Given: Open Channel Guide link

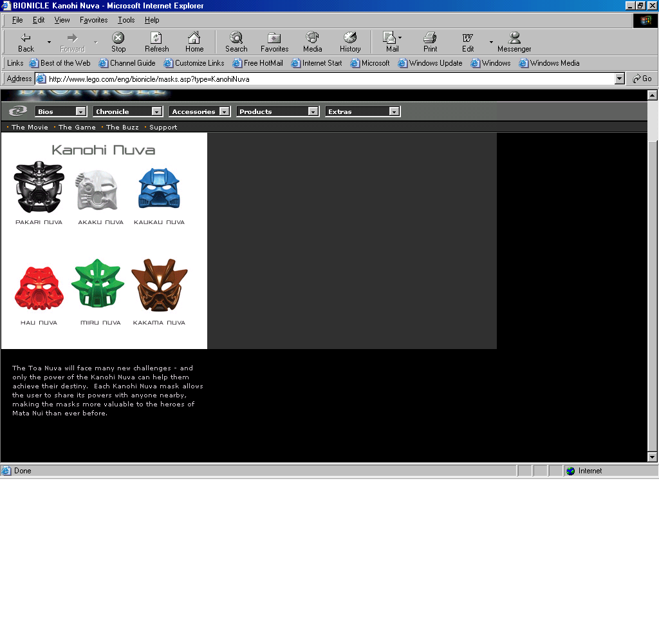Looking at the screenshot, I should point(127,63).
